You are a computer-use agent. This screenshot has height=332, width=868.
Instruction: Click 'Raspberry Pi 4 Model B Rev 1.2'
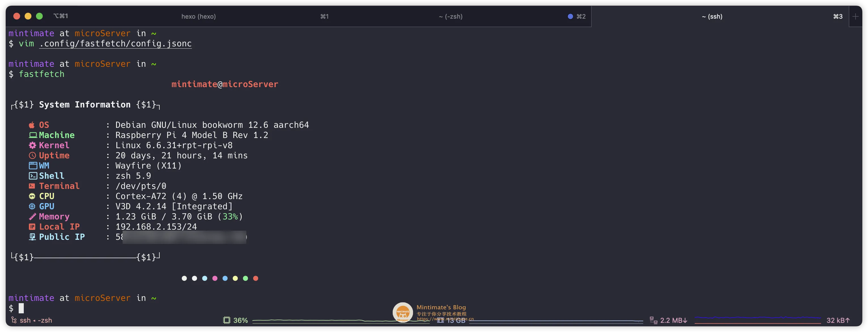click(192, 135)
